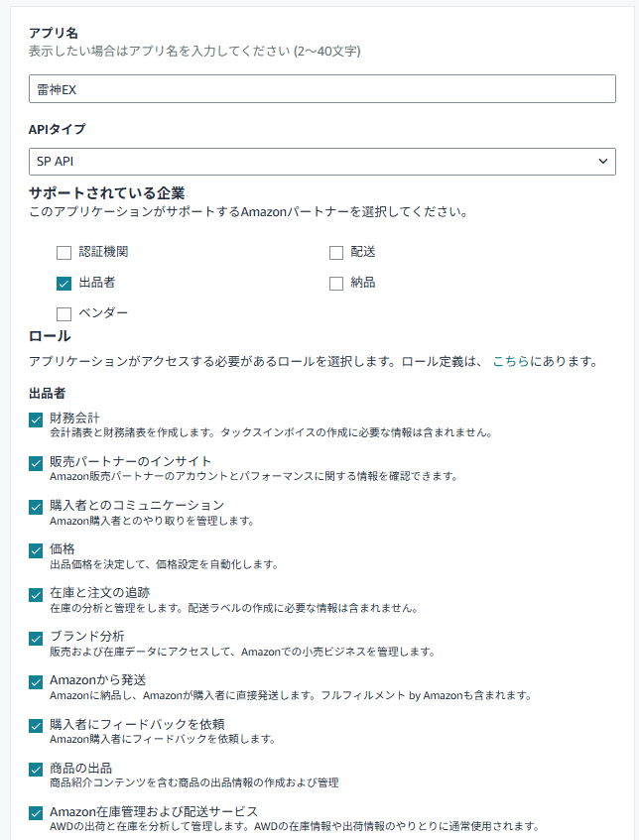Uncheck the 販売パートナーのインサイト role checkbox
The image size is (639, 840).
pos(36,463)
